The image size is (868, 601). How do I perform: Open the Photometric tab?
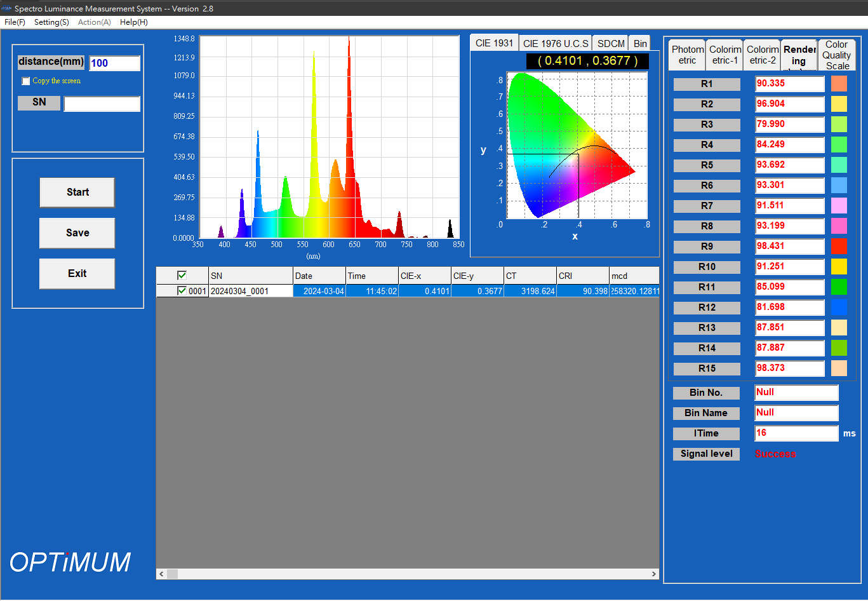(688, 55)
